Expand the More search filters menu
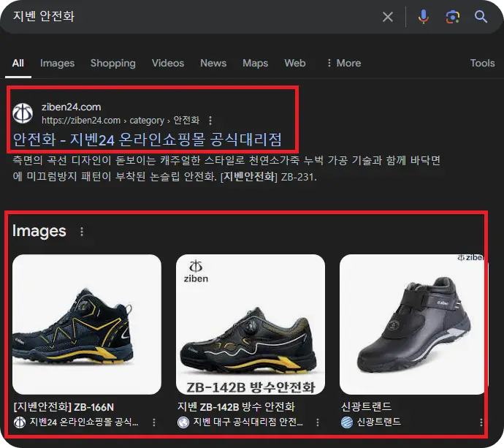 pyautogui.click(x=343, y=63)
